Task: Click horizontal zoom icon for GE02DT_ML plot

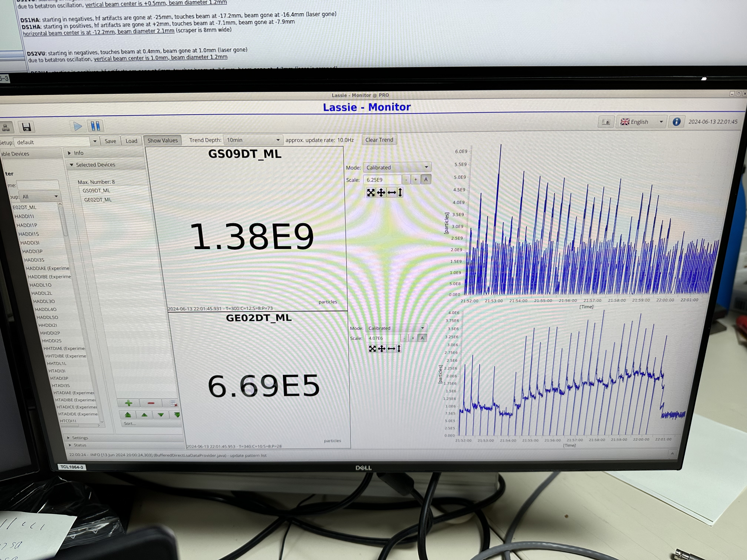Action: click(x=391, y=349)
